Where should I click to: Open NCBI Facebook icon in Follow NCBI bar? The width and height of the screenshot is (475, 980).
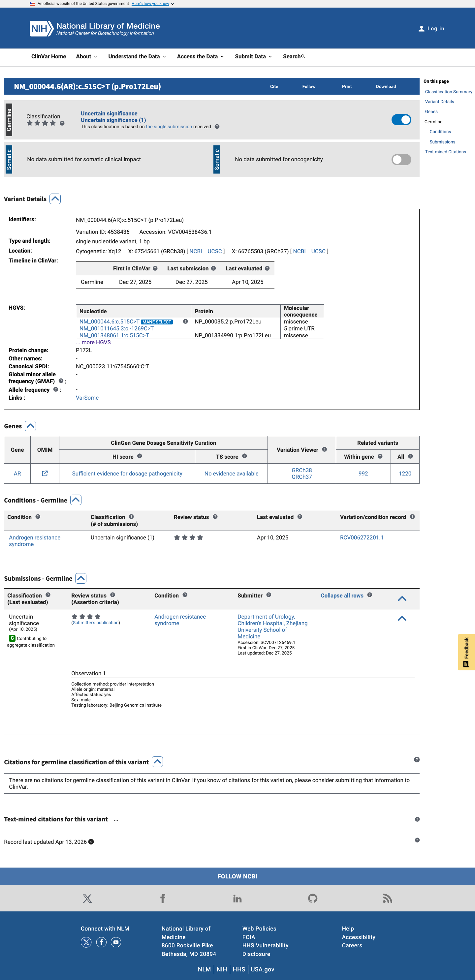(x=163, y=898)
